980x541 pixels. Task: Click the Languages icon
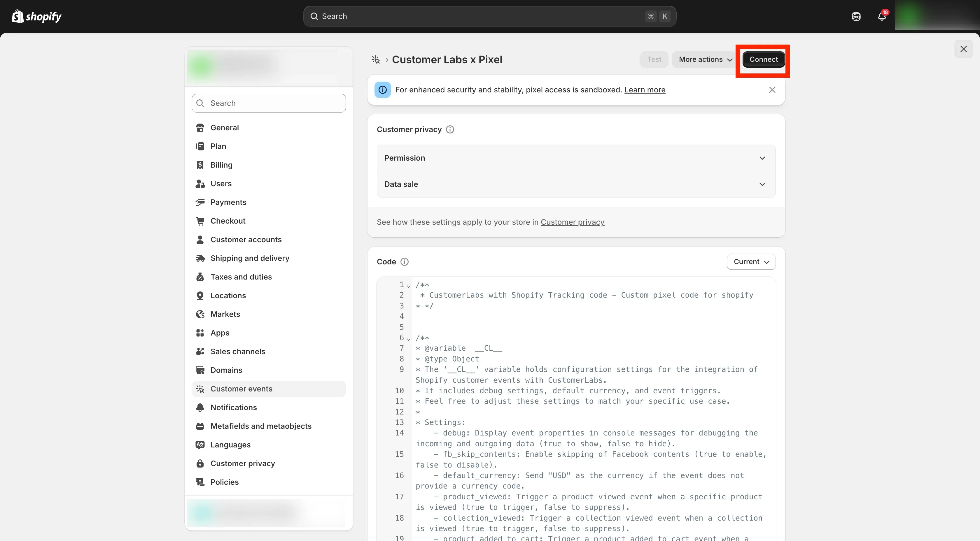(x=200, y=445)
